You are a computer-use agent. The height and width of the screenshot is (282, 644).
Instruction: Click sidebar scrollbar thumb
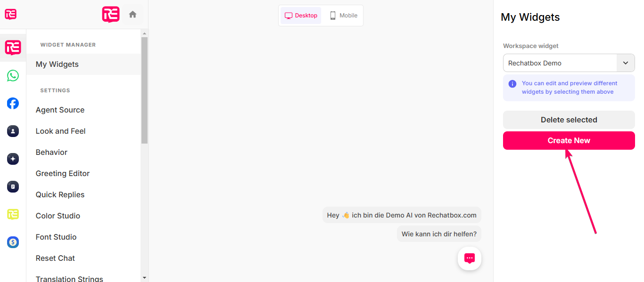pos(144,90)
